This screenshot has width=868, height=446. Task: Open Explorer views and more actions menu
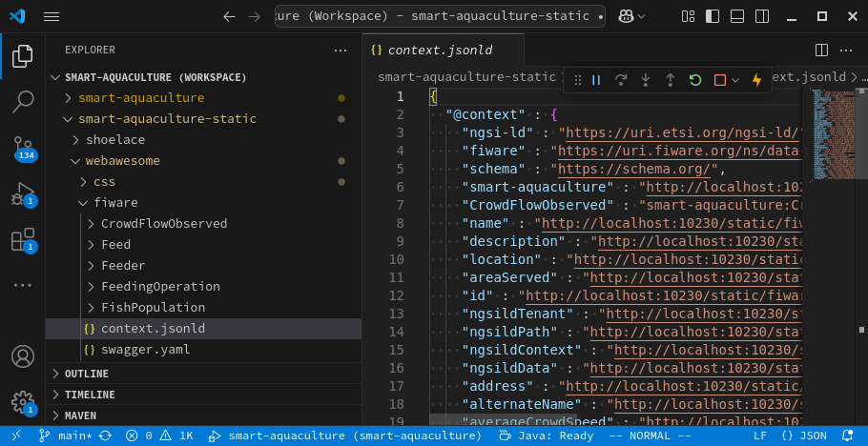click(x=341, y=51)
